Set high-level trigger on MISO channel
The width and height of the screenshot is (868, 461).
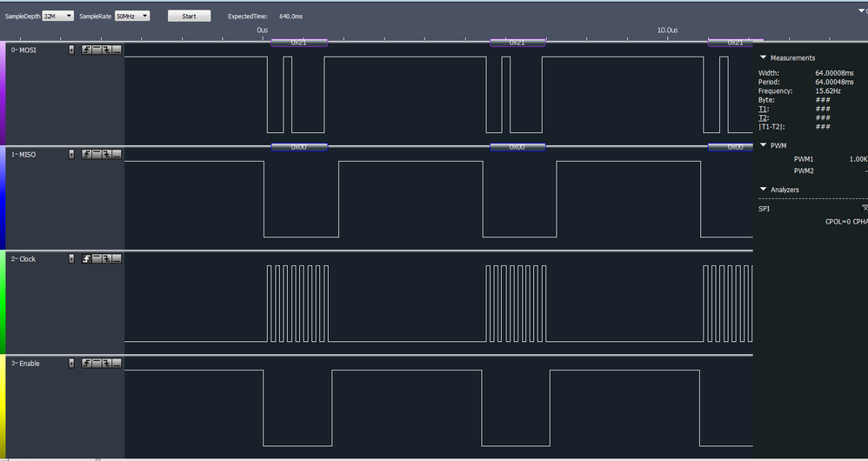click(97, 155)
